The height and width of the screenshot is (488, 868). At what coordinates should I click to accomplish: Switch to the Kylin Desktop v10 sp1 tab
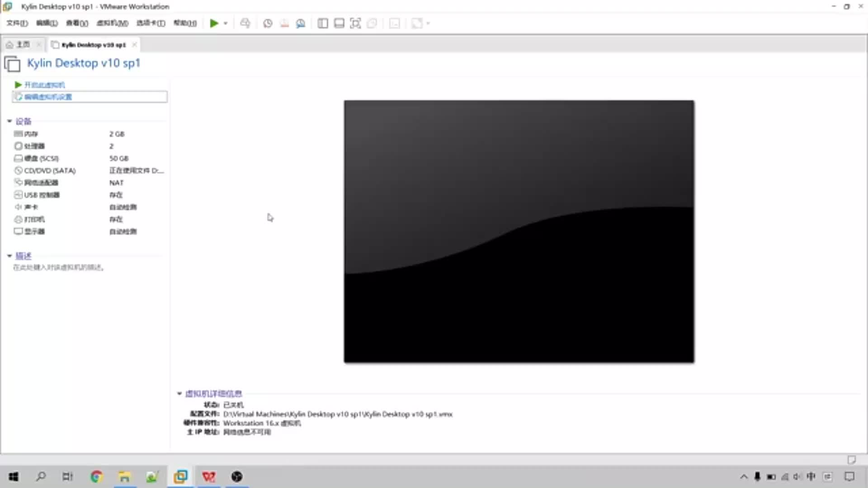point(94,45)
